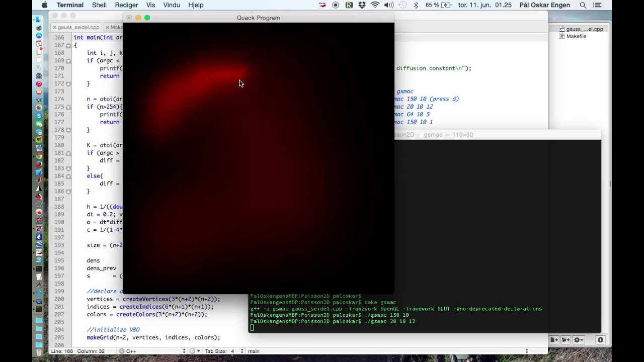Click the green R menu bar icon

(349, 5)
